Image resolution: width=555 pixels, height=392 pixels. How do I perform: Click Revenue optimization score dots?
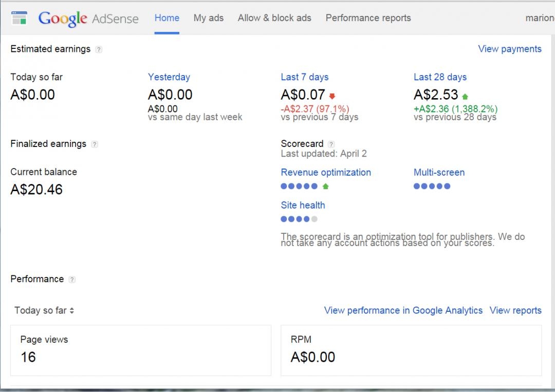click(299, 186)
